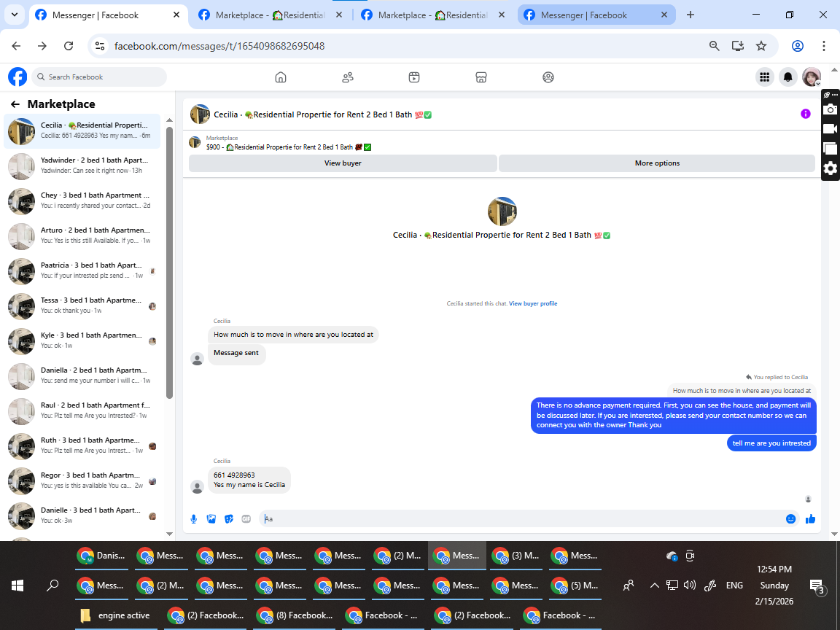Record a voice clip with microphone icon
This screenshot has width=840, height=630.
click(194, 518)
